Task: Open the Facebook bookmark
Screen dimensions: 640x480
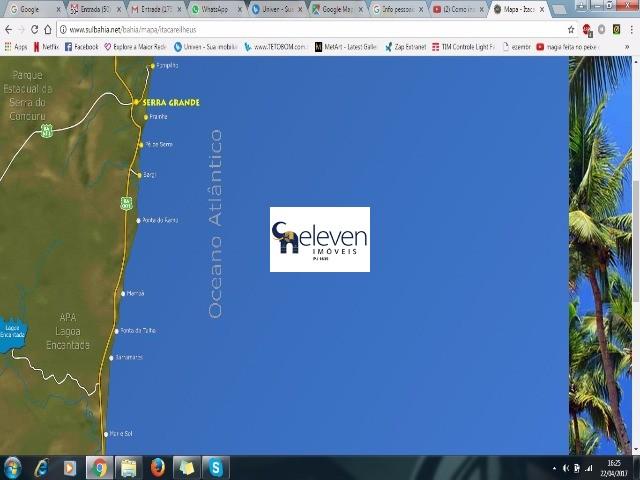Action: (80, 47)
